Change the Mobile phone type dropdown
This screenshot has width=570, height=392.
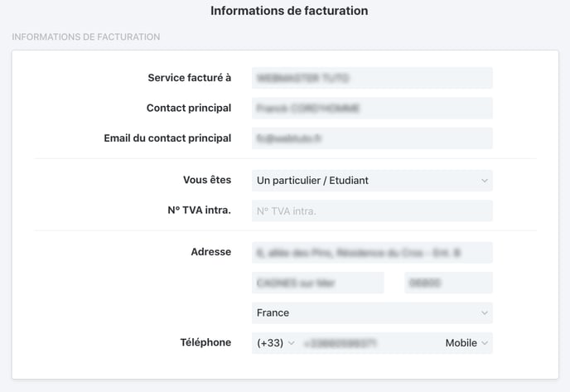466,343
